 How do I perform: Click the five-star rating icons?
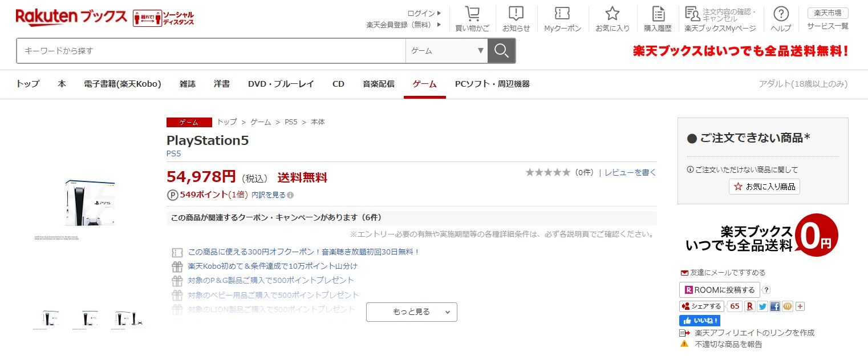click(x=547, y=172)
